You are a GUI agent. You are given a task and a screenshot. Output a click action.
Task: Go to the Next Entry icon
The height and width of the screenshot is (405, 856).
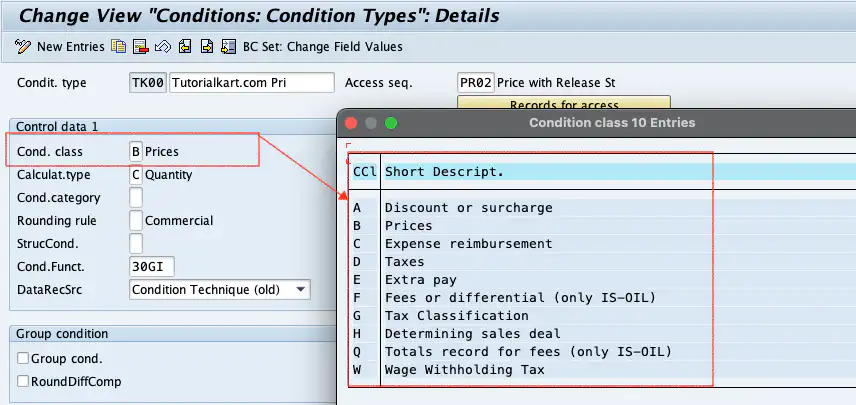point(206,46)
